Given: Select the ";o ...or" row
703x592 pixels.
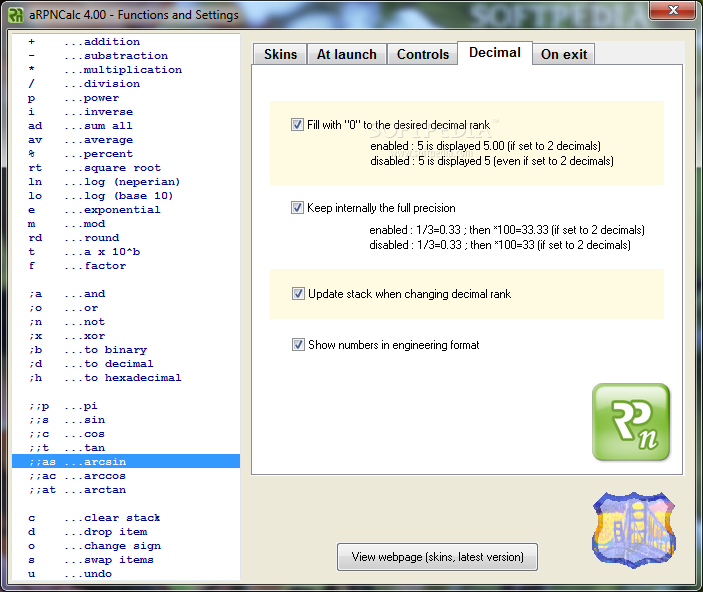Looking at the screenshot, I should 126,308.
